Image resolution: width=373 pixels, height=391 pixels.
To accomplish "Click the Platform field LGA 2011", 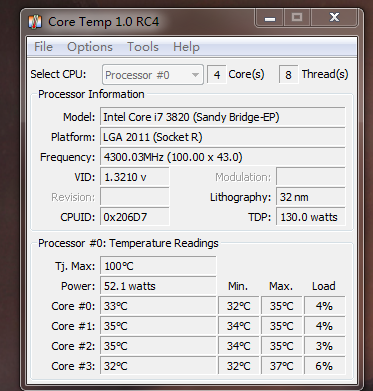I will [223, 137].
